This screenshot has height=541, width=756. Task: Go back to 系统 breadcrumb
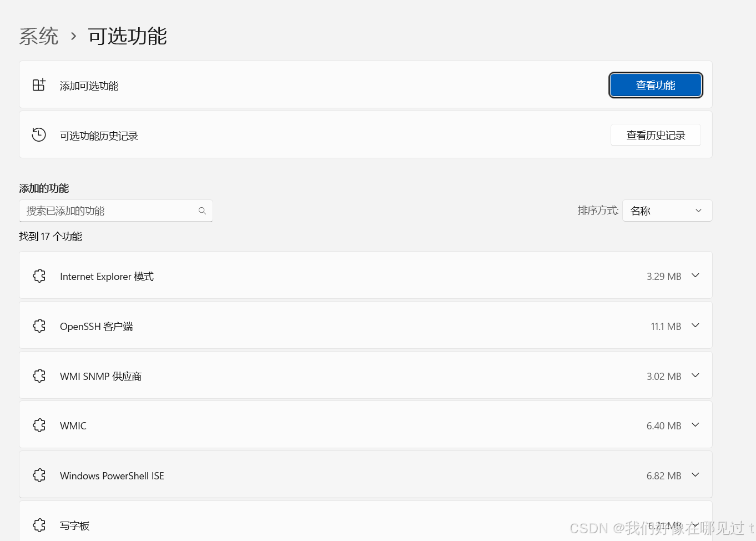39,37
